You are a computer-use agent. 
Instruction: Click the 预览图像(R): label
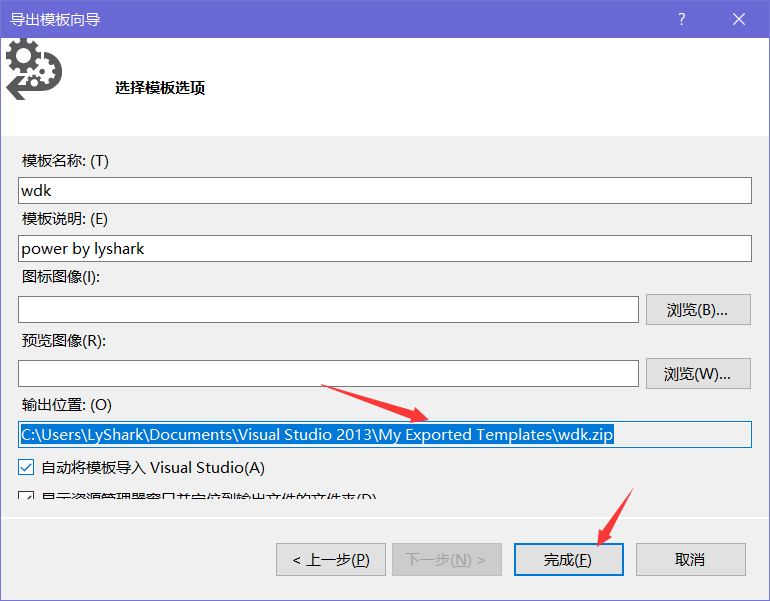(64, 340)
